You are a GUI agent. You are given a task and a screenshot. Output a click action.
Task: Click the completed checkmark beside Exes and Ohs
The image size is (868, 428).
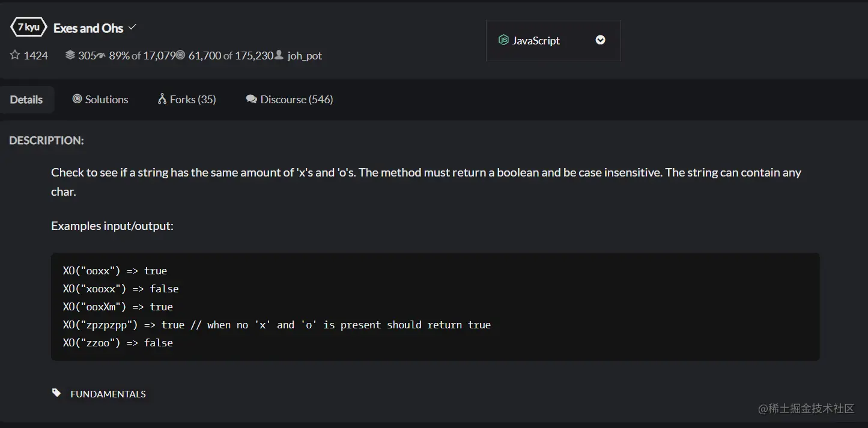[132, 27]
